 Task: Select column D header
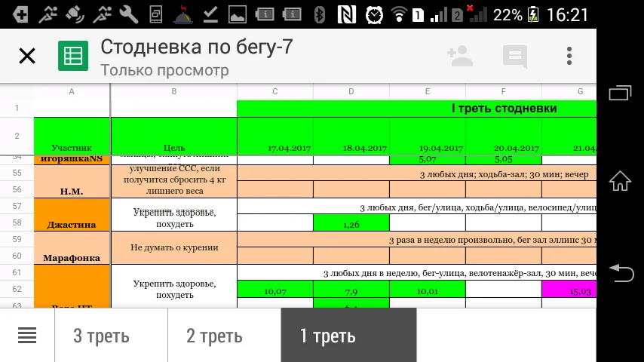[x=351, y=91]
